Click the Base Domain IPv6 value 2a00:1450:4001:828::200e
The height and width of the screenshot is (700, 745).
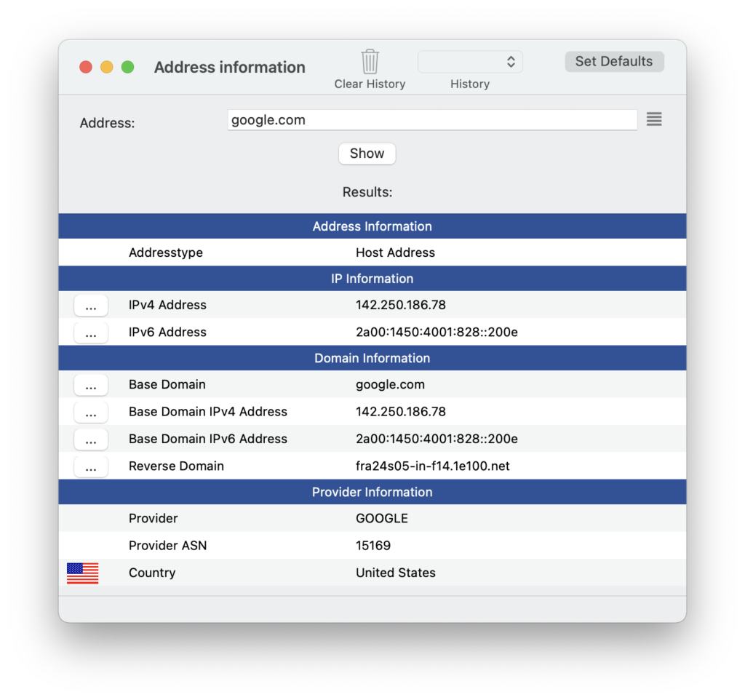[437, 439]
